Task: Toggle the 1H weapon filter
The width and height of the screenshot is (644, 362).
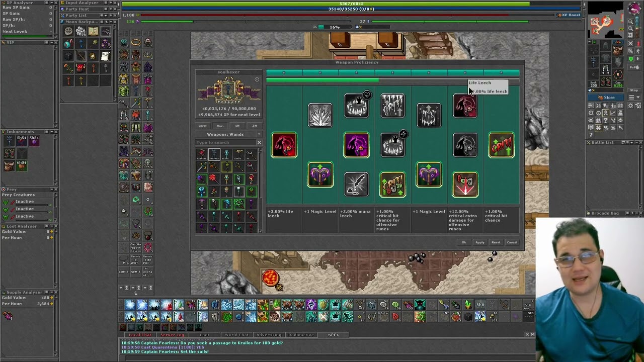Action: tap(237, 126)
